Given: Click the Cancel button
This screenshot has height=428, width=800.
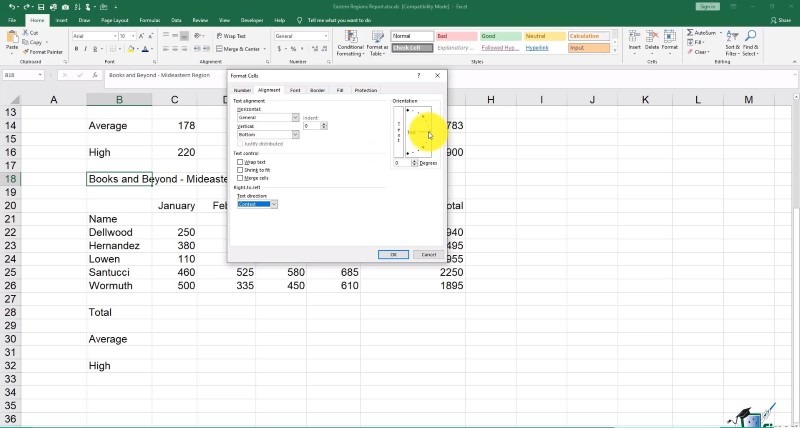Looking at the screenshot, I should tap(427, 254).
